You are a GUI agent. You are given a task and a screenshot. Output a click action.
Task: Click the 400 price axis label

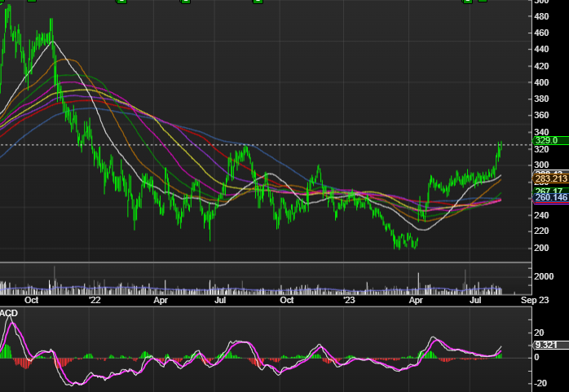tap(541, 82)
